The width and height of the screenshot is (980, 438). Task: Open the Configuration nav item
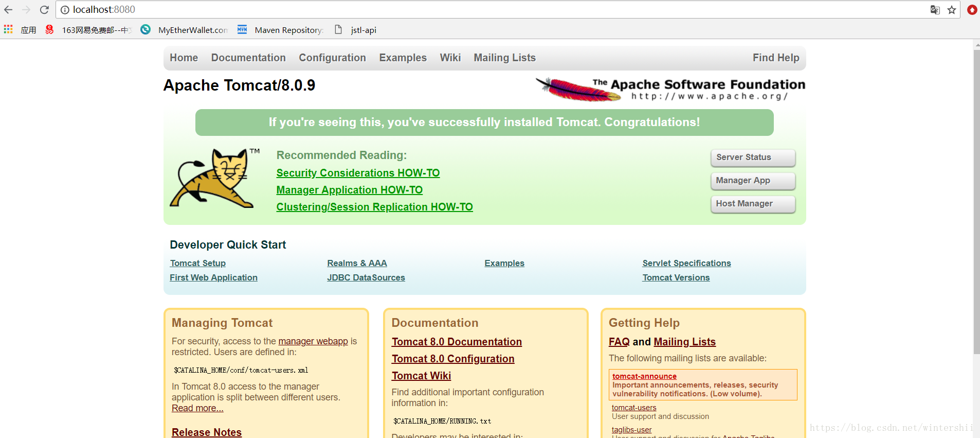coord(333,58)
